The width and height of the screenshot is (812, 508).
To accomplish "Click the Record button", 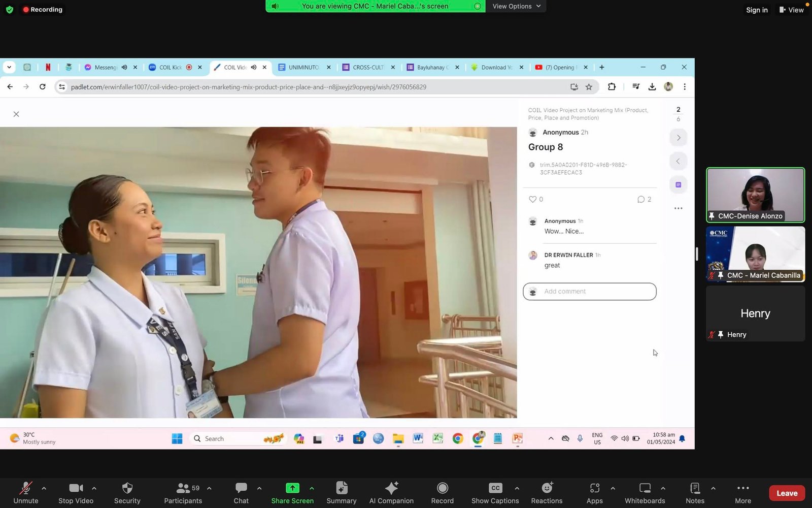I will click(x=443, y=493).
